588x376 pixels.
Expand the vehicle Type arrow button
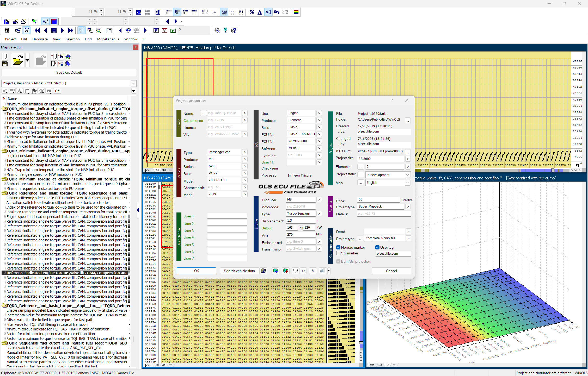[244, 152]
